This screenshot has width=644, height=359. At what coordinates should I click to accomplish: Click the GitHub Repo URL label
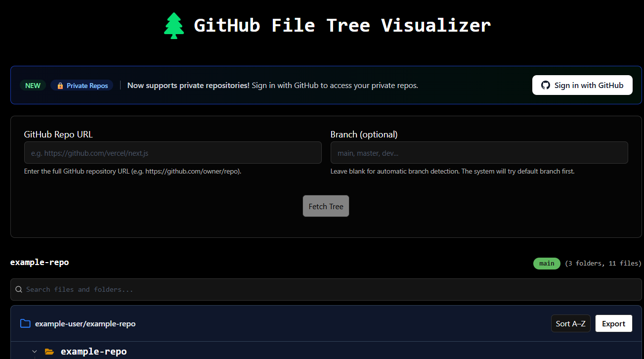coord(58,134)
